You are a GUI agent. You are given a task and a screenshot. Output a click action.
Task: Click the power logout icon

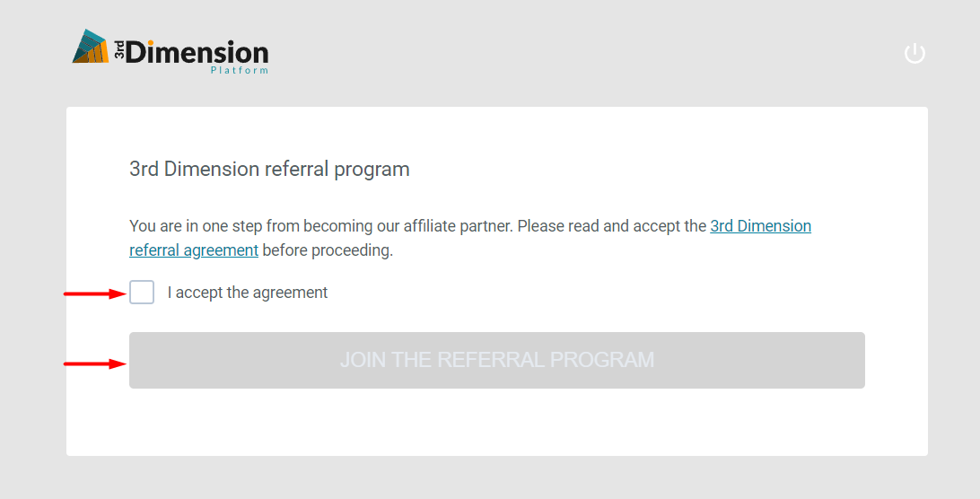[914, 54]
